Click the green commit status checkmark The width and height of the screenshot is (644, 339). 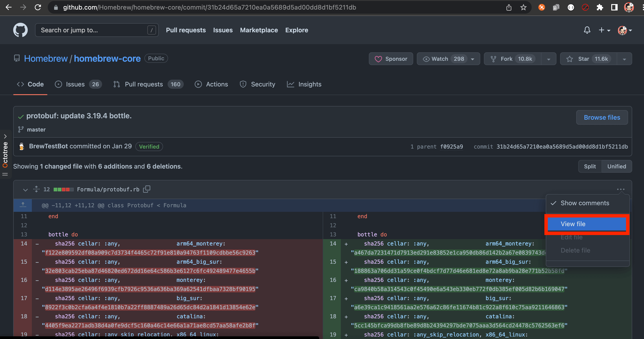pyautogui.click(x=21, y=116)
